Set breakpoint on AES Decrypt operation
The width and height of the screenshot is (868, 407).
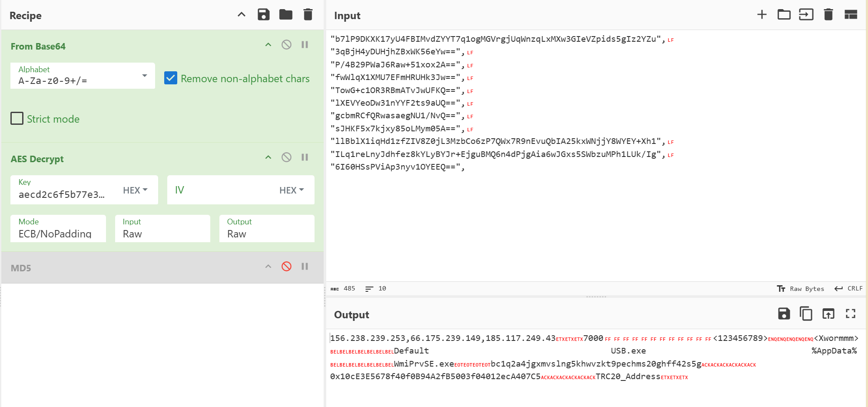point(305,157)
